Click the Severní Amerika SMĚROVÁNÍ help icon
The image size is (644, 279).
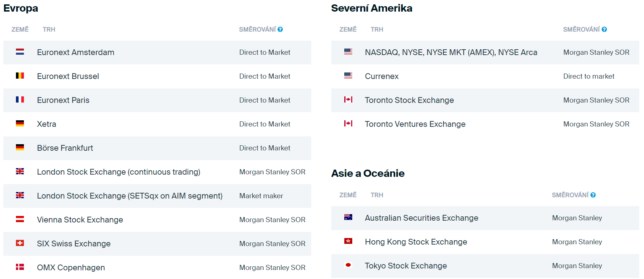604,29
